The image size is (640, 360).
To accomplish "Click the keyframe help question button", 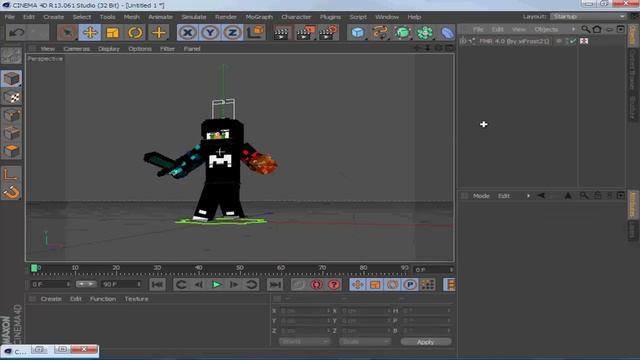I will [334, 284].
